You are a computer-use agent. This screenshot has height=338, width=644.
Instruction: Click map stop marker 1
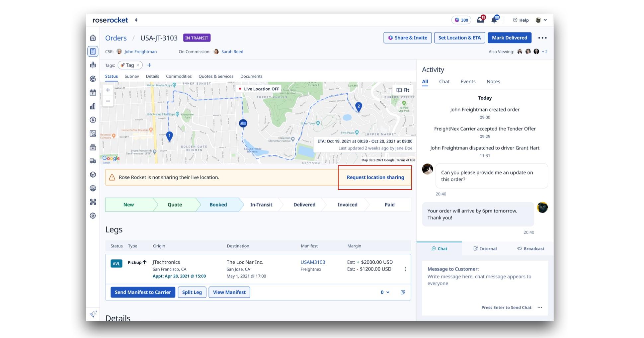pyautogui.click(x=169, y=136)
